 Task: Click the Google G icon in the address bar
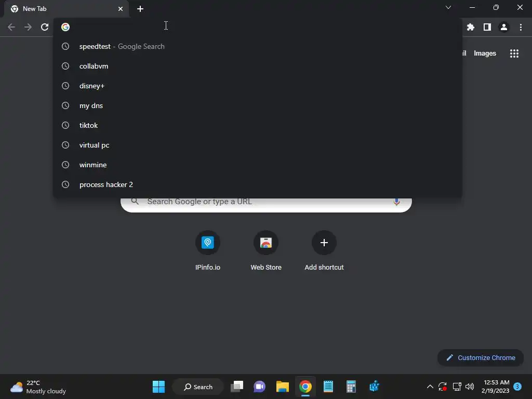[x=65, y=27]
